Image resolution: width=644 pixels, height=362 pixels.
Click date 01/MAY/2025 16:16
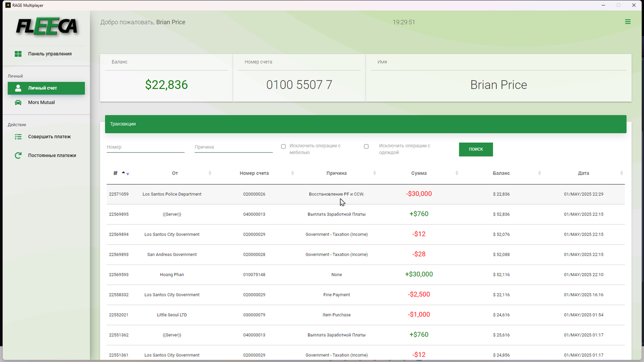pos(584,295)
